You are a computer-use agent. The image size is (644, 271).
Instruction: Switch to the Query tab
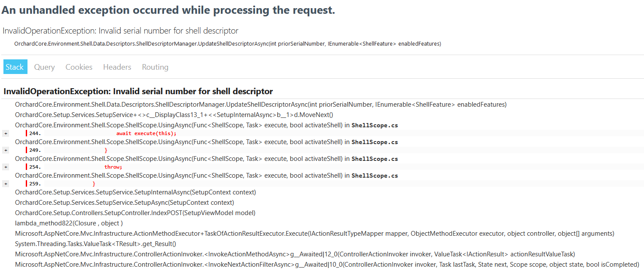(x=44, y=67)
